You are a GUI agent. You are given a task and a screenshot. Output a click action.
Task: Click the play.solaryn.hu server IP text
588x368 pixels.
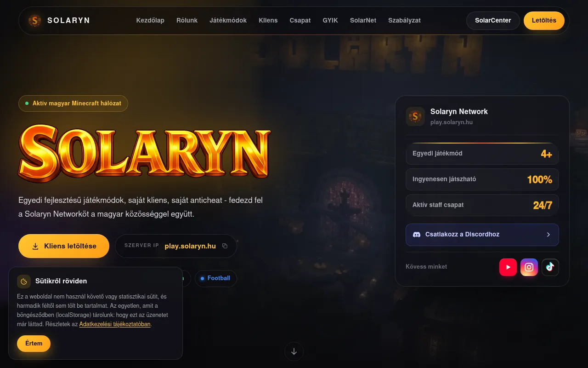pyautogui.click(x=190, y=246)
